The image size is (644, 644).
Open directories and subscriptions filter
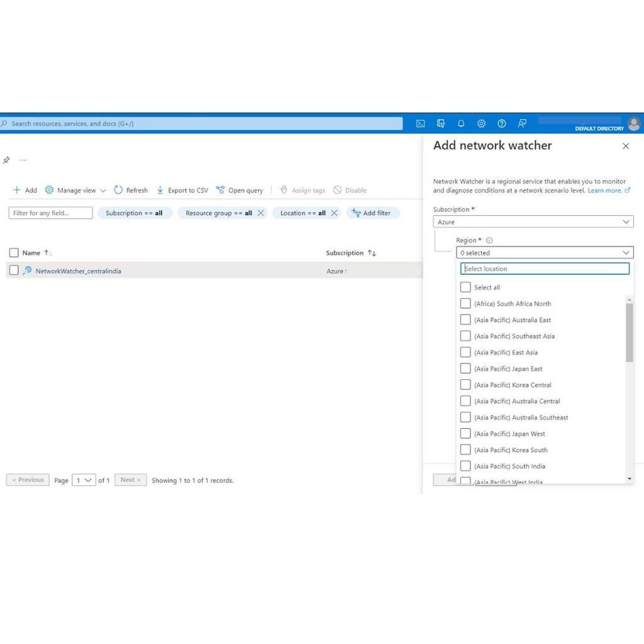[x=441, y=123]
